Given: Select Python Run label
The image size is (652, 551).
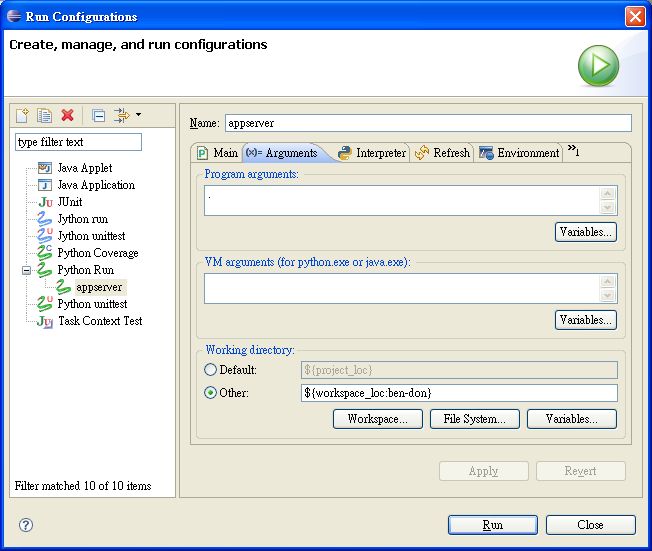Looking at the screenshot, I should [x=86, y=270].
